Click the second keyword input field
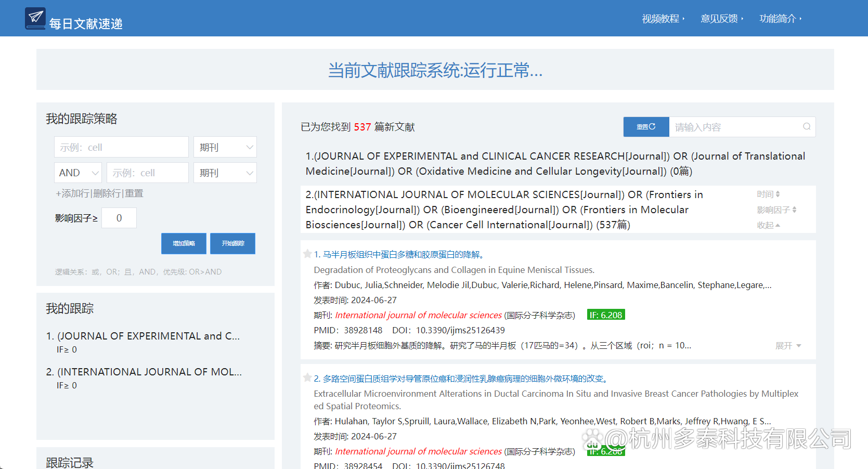This screenshot has height=469, width=868. (148, 173)
